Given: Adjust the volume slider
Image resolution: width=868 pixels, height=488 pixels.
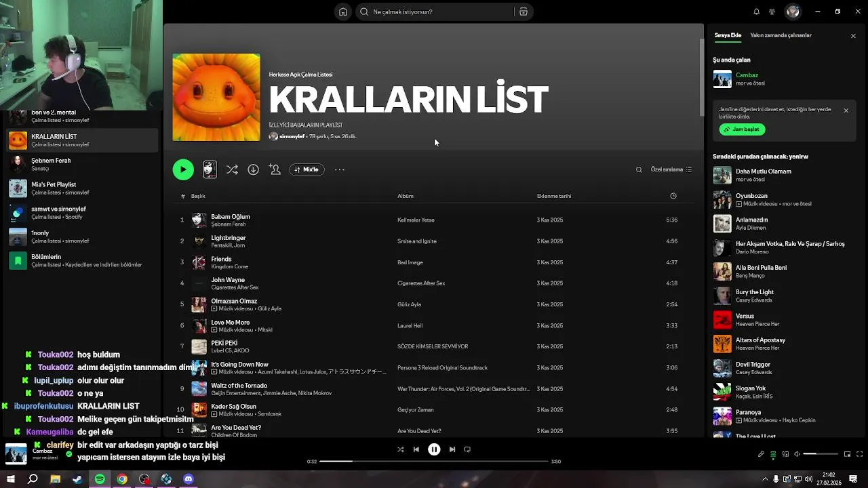Looking at the screenshot, I should click(x=820, y=454).
